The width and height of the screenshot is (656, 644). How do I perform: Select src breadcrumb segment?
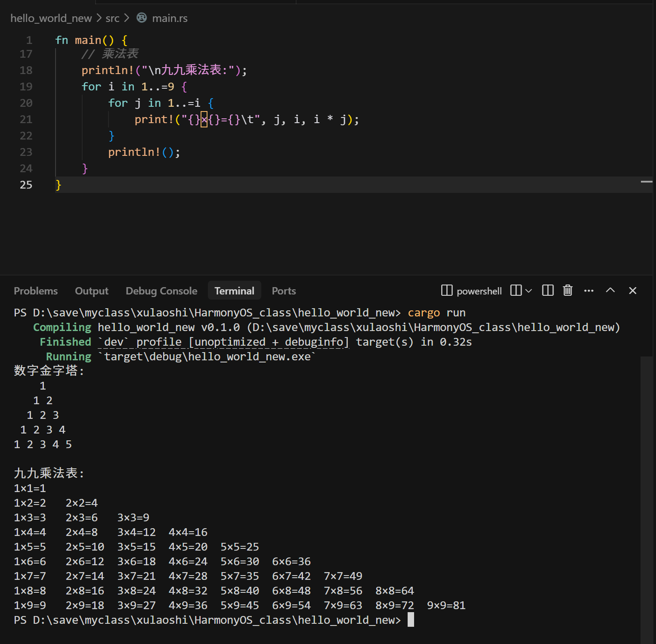coord(112,18)
